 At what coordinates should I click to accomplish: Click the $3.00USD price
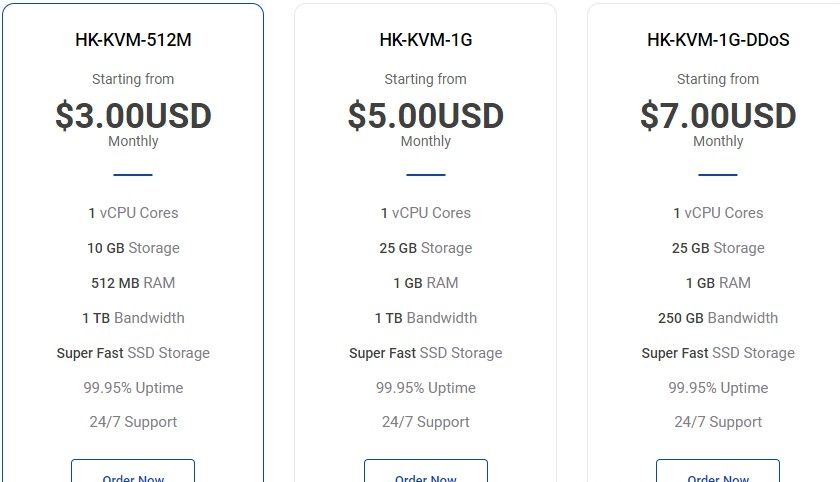[x=133, y=116]
